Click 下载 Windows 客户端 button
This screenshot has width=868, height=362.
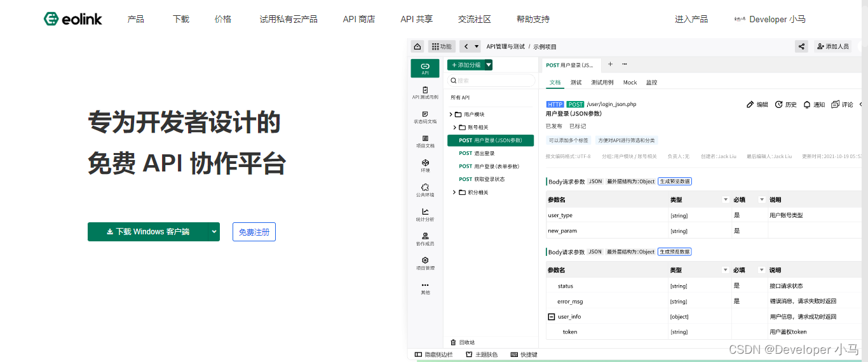148,232
